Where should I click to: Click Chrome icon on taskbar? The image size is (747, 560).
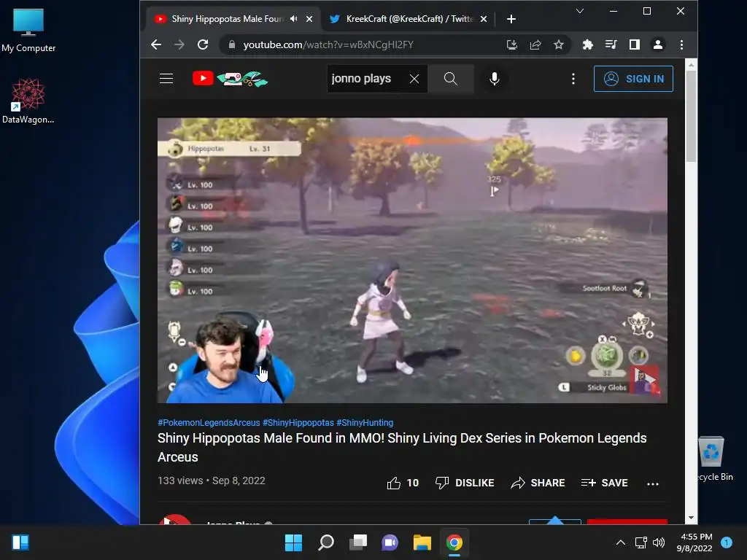454,542
